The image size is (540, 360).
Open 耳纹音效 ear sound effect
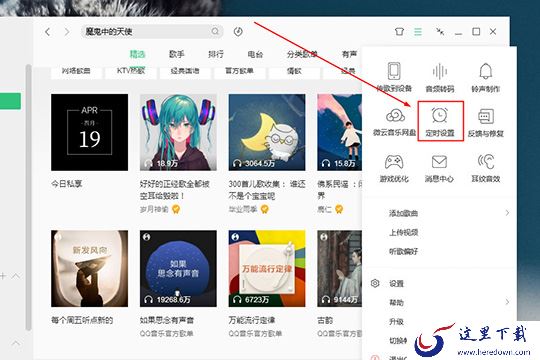(x=486, y=168)
